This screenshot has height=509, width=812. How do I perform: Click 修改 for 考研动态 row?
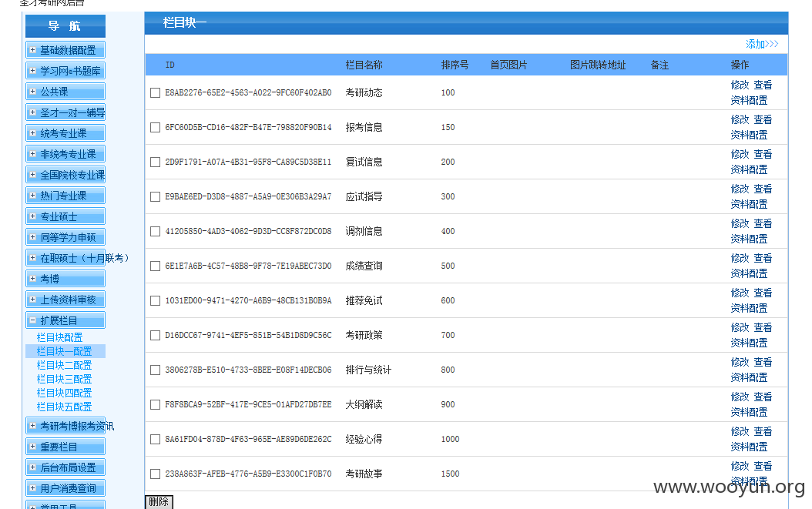coord(740,85)
